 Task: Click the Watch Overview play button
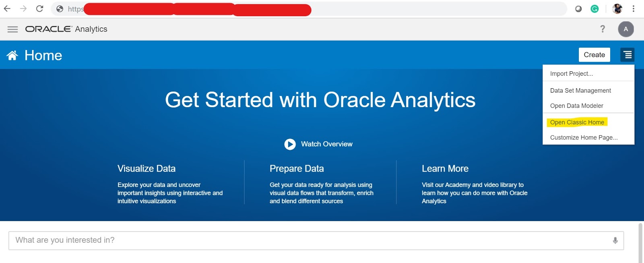290,144
